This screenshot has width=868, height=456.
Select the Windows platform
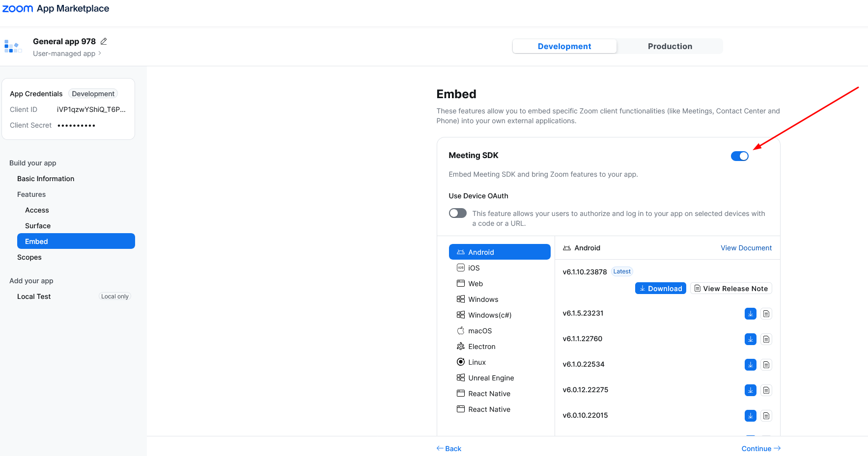click(499, 299)
